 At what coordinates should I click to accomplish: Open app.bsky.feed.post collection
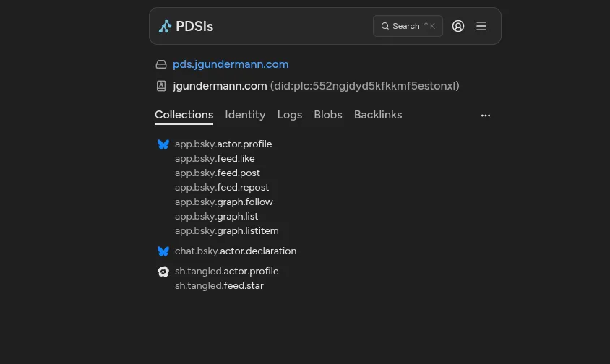218,173
